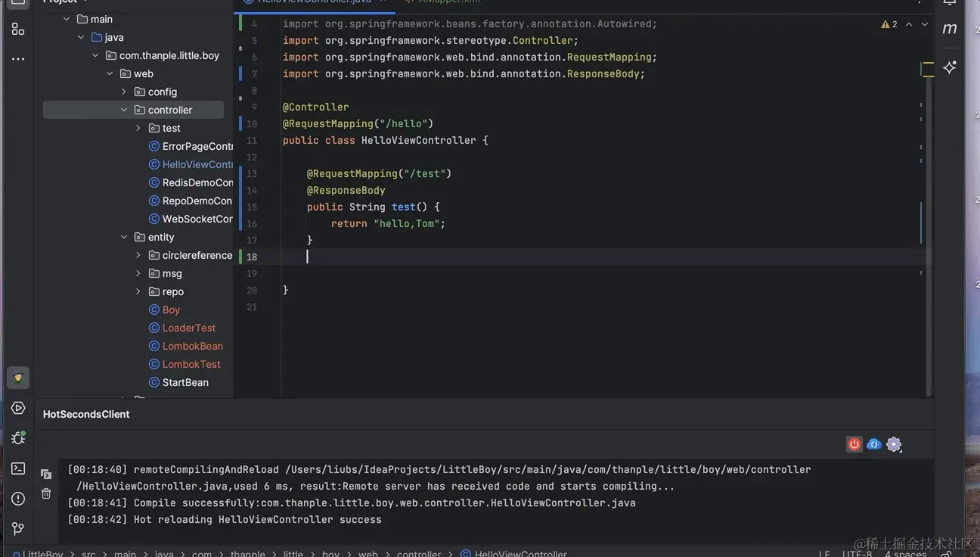This screenshot has width=980, height=557.
Task: Open the Problems tool window icon
Action: pyautogui.click(x=18, y=499)
